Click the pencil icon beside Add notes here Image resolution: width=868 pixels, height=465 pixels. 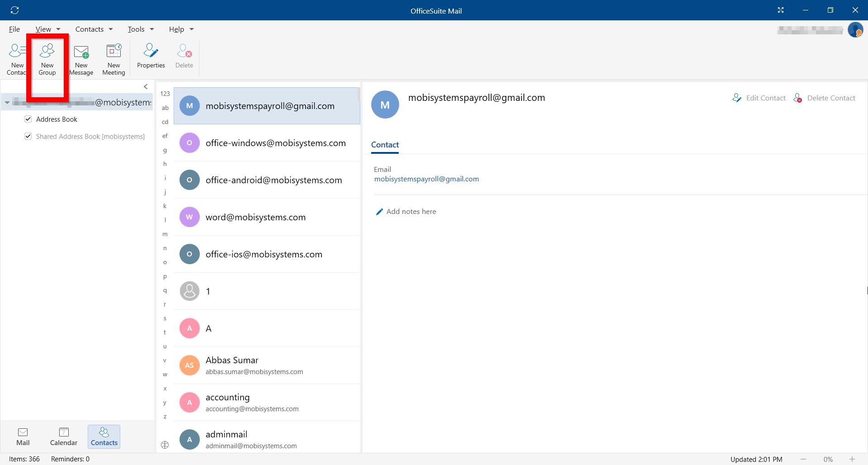(379, 212)
